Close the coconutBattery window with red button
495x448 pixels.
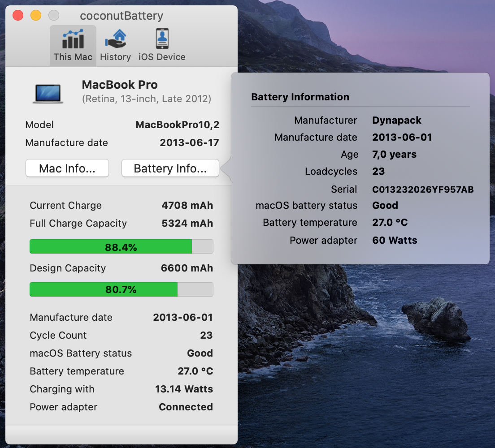pos(18,16)
